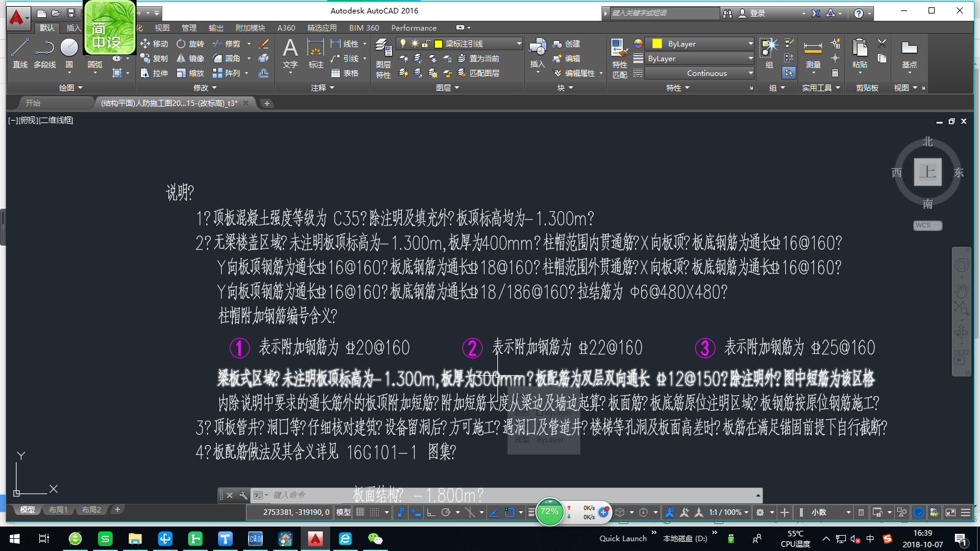Expand the 图层 panel
This screenshot has width=980, height=551.
447,88
